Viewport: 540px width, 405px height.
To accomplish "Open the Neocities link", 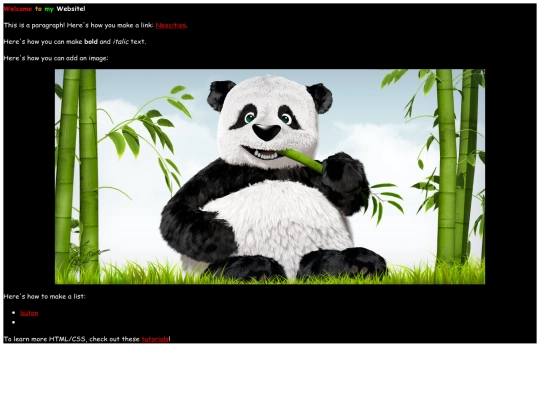I will click(x=171, y=25).
